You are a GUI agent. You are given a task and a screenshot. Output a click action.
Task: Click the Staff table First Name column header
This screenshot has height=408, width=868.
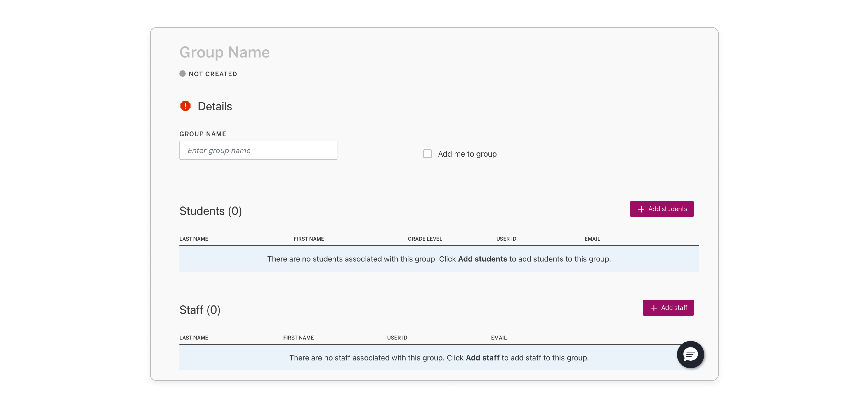pos(298,338)
